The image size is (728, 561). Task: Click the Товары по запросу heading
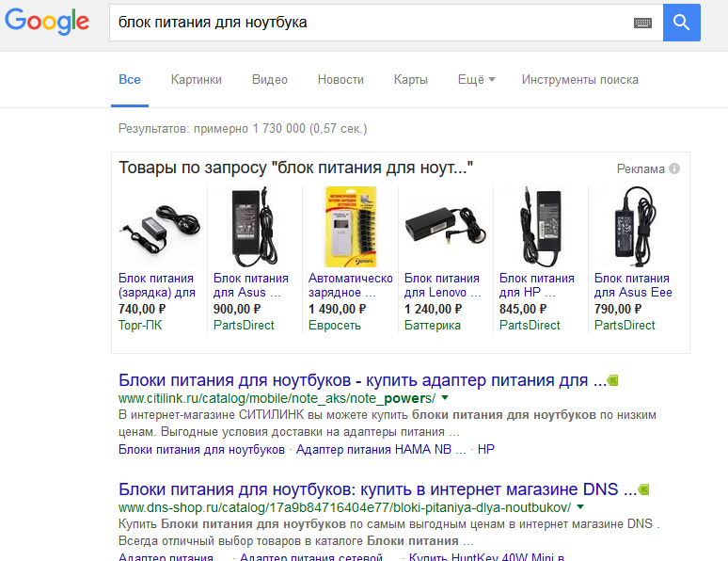295,168
